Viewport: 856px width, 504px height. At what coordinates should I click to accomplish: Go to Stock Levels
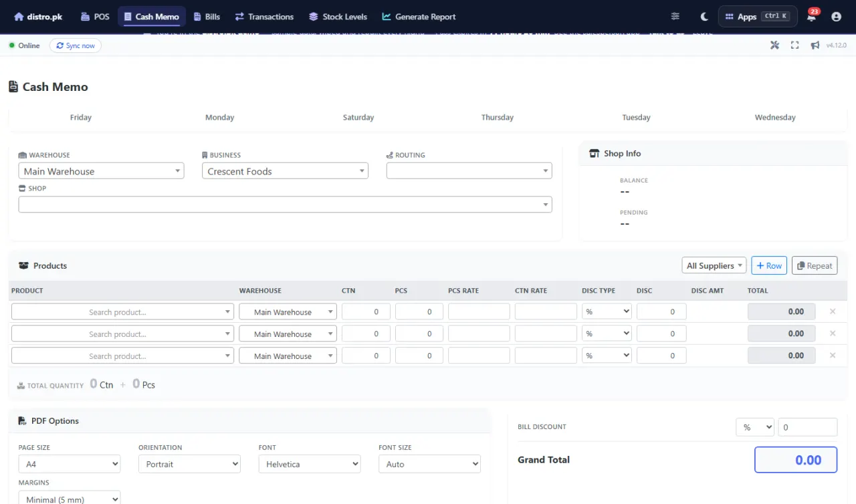[x=338, y=17]
